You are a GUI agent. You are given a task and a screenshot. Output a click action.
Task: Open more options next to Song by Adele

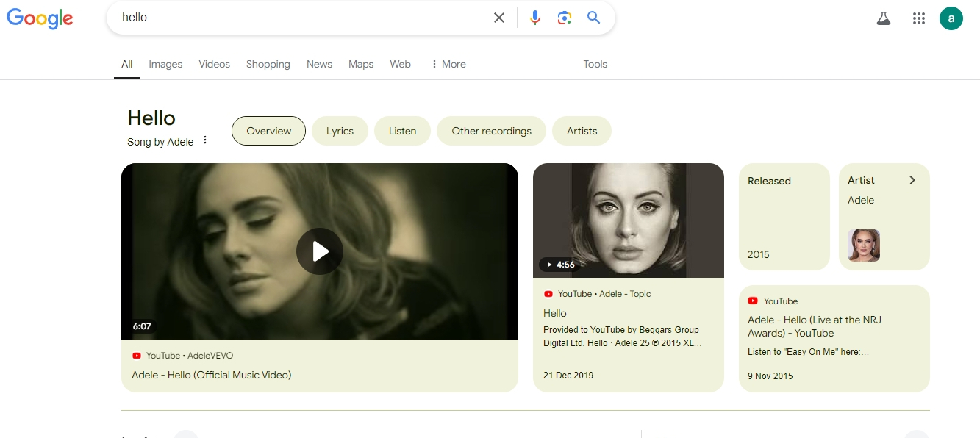pos(205,140)
